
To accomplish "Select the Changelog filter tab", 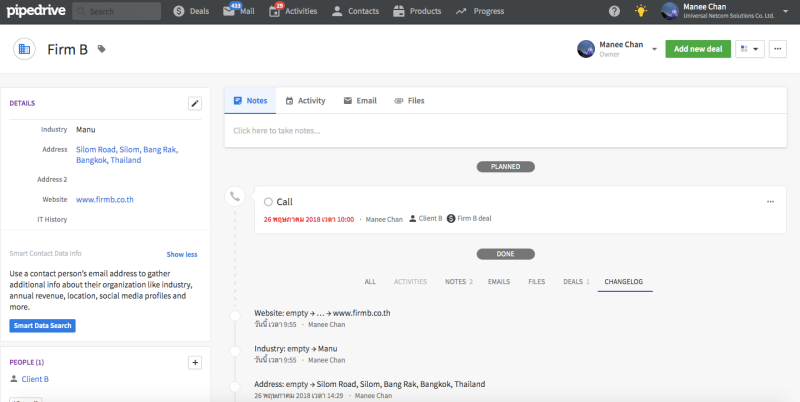I will pyautogui.click(x=625, y=282).
